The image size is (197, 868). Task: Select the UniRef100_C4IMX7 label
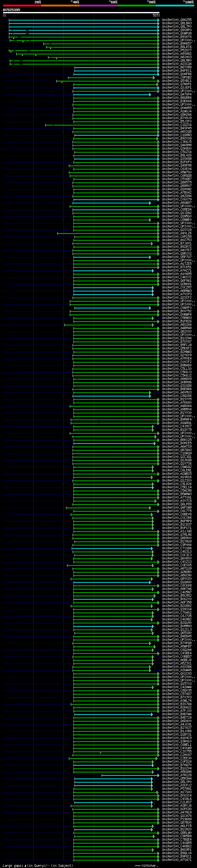pyautogui.click(x=177, y=426)
